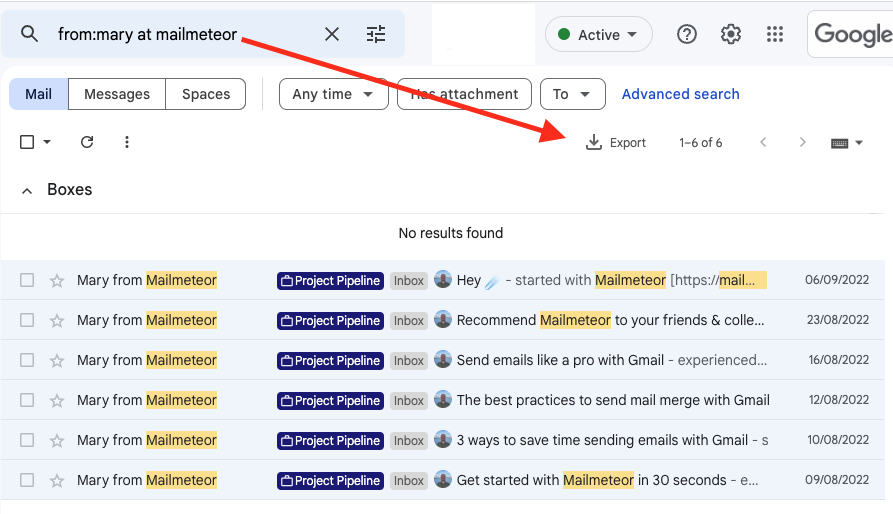Image resolution: width=893 pixels, height=514 pixels.
Task: Click Project Pipeline label on 23/08/2022 email
Action: [x=330, y=320]
